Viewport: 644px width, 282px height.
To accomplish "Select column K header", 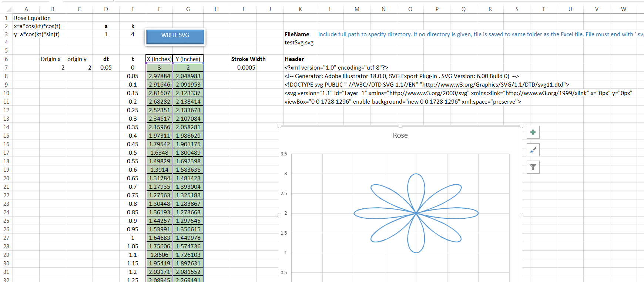I will click(300, 9).
